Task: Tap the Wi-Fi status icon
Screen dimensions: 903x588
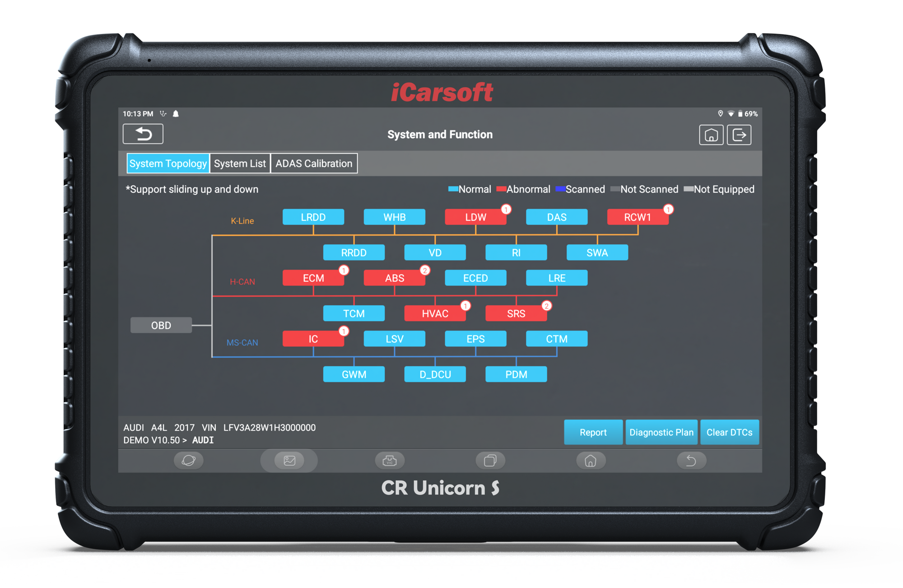Action: (731, 114)
